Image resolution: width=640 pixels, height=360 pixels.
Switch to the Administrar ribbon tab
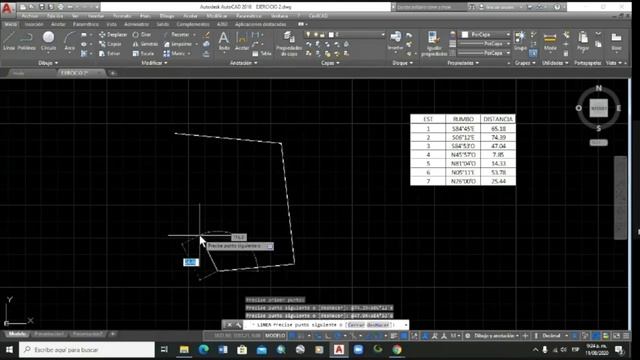pyautogui.click(x=136, y=24)
